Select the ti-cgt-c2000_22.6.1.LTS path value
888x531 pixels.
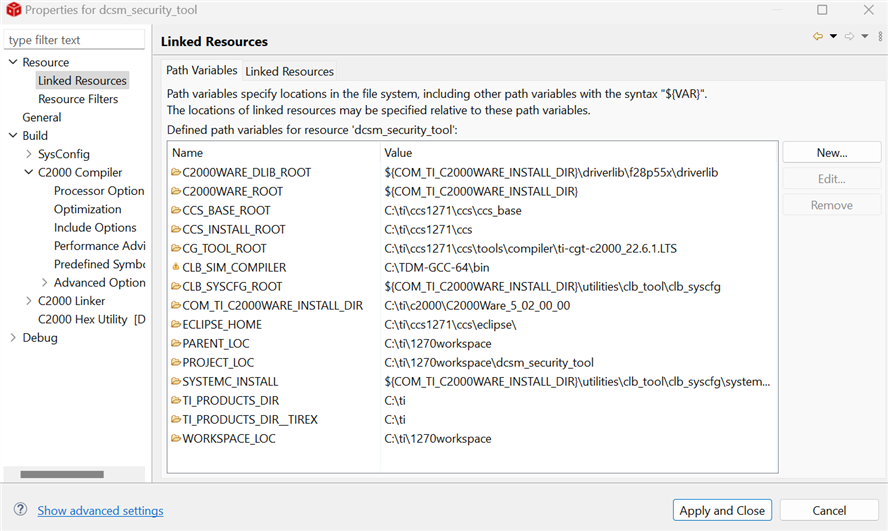pyautogui.click(x=530, y=248)
